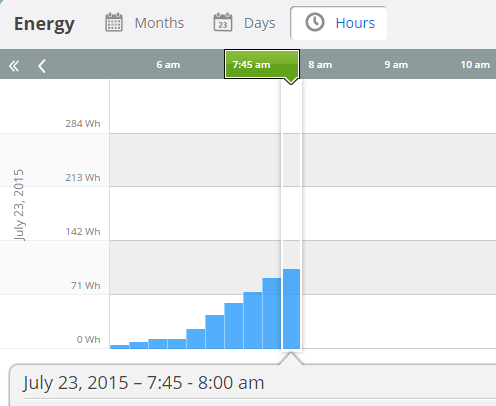Click the vertical July 23, 2015 label
The height and width of the screenshot is (406, 496).
pos(19,205)
